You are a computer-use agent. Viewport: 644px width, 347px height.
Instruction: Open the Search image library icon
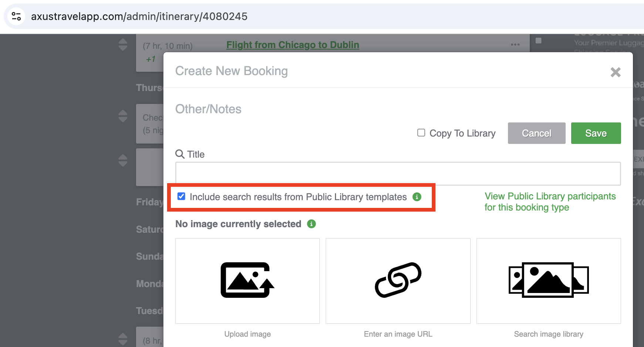[x=548, y=280]
